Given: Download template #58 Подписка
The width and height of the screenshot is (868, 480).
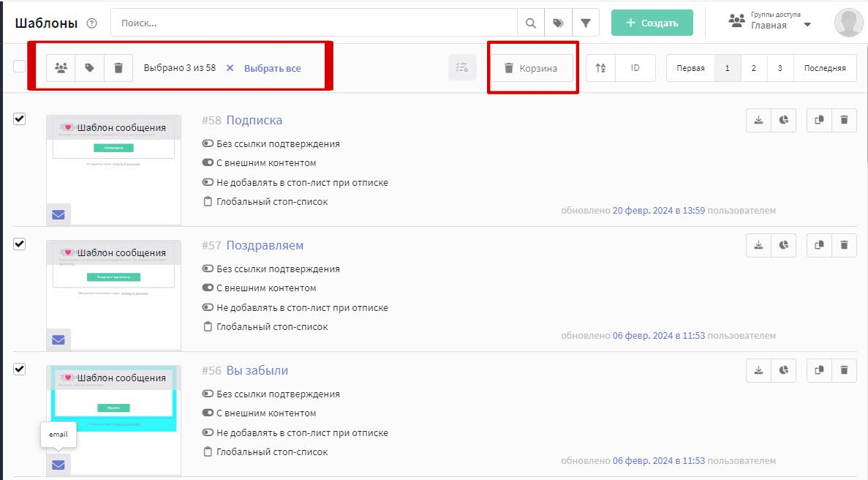Looking at the screenshot, I should (758, 121).
